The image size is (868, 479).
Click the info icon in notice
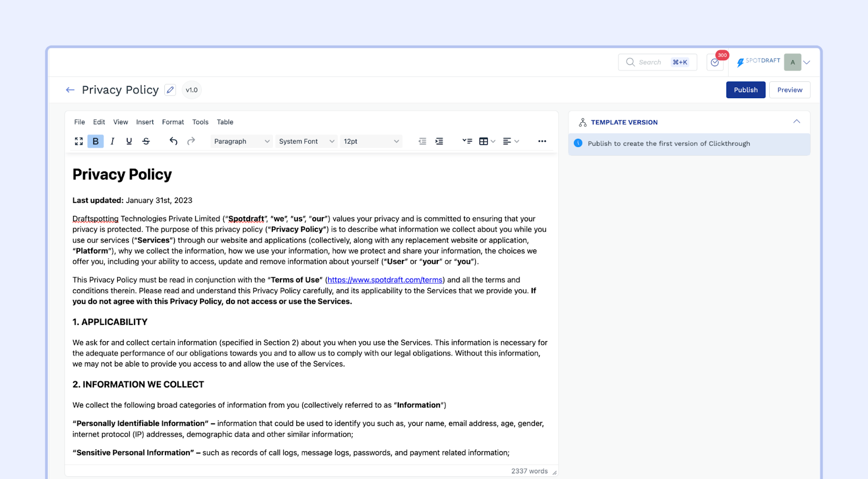pos(578,143)
